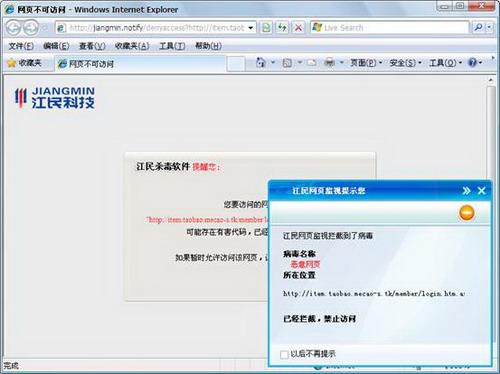Image resolution: width=500 pixels, height=374 pixels.
Task: Click the blue Help question icon
Action: [472, 62]
